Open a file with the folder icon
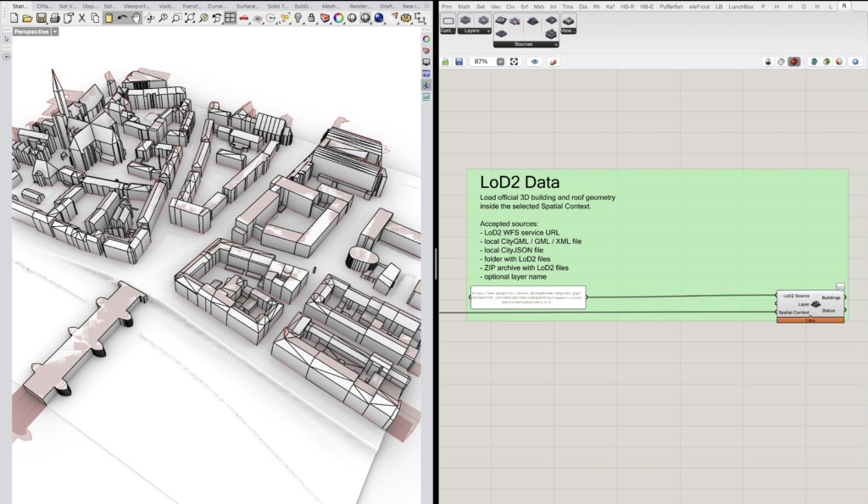The width and height of the screenshot is (868, 504). pos(27,19)
